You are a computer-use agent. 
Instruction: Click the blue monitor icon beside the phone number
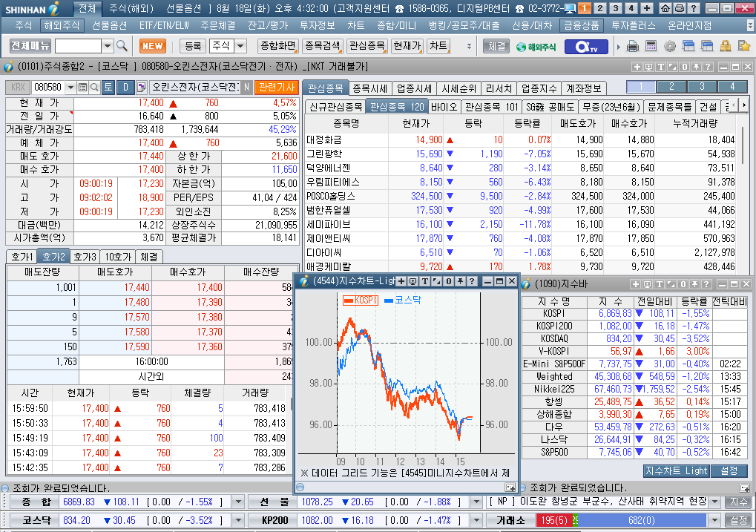click(570, 8)
